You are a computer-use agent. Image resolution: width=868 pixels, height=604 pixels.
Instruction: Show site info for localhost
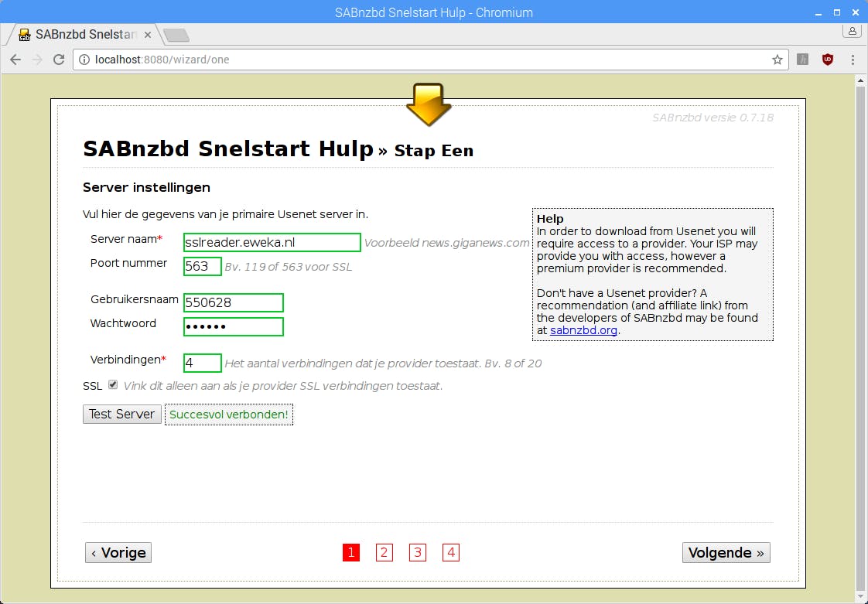[x=84, y=60]
